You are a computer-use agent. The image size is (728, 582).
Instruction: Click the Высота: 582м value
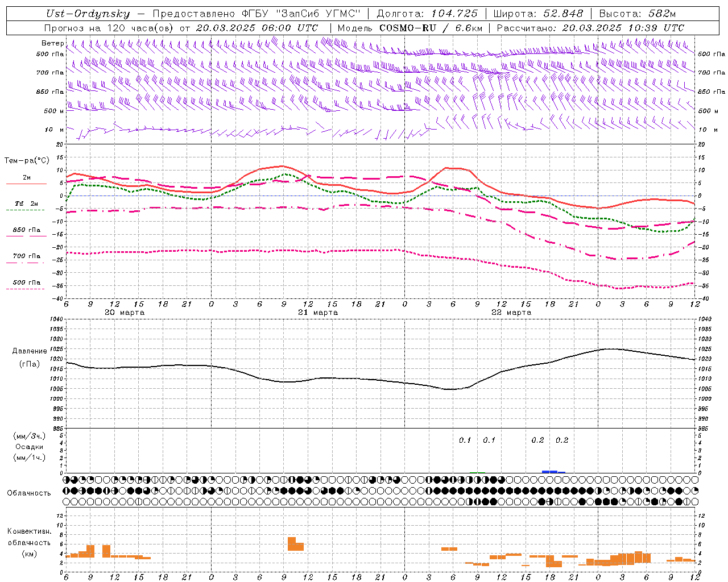point(638,14)
